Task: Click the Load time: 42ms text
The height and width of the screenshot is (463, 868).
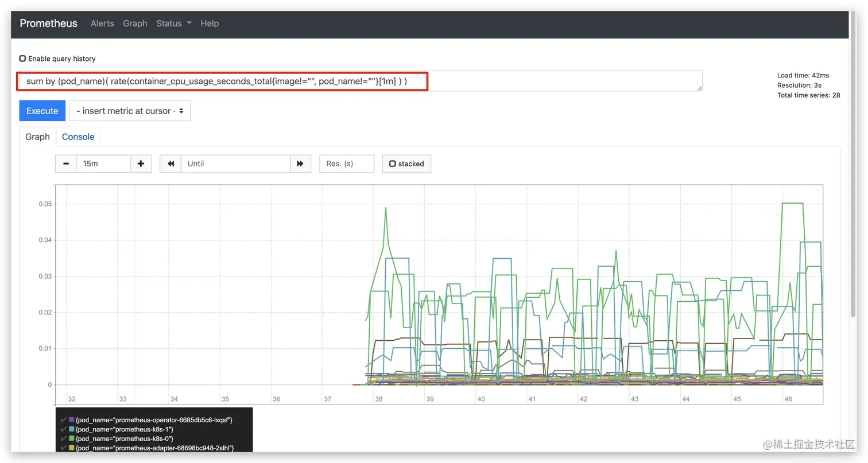Action: click(803, 75)
